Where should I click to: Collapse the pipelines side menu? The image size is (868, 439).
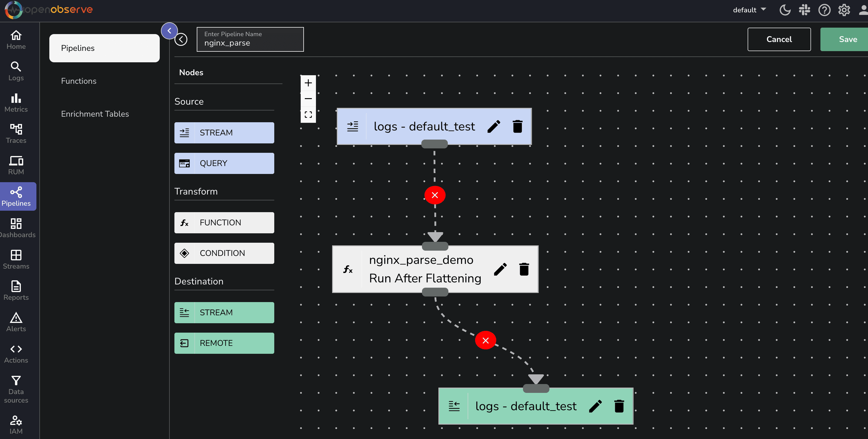(169, 31)
